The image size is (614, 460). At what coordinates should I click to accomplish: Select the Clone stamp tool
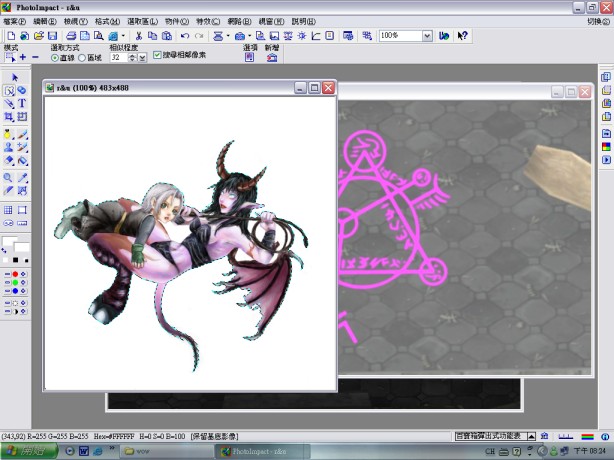[8, 148]
